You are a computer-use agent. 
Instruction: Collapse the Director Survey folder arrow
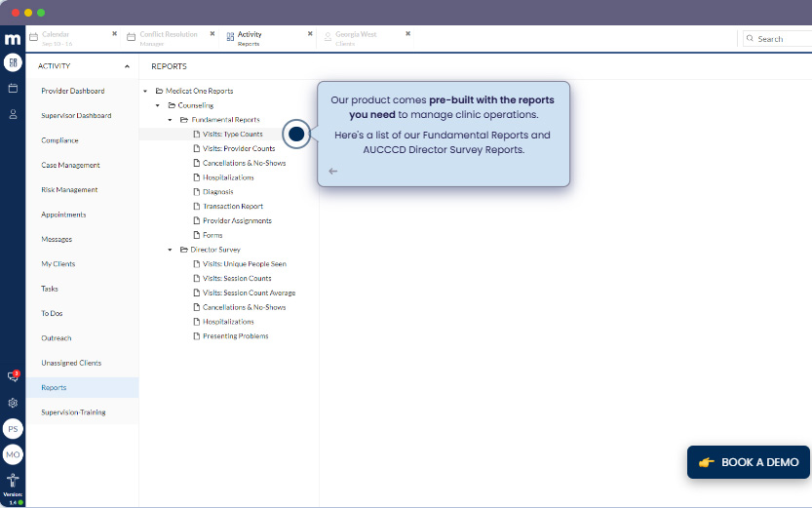[170, 250]
